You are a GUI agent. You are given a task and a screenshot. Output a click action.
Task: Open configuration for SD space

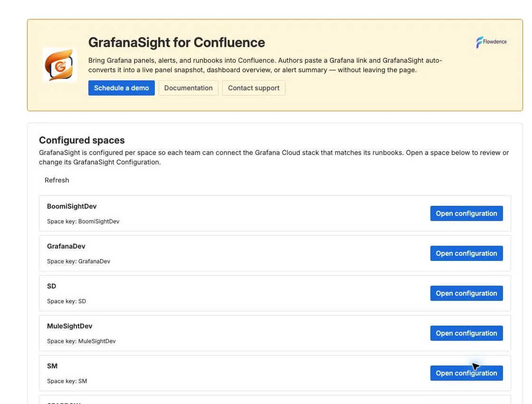[466, 293]
